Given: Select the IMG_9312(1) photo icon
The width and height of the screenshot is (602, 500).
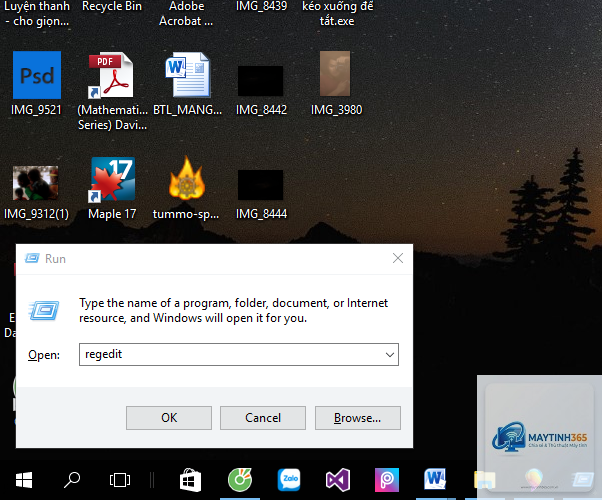Looking at the screenshot, I should (35, 183).
